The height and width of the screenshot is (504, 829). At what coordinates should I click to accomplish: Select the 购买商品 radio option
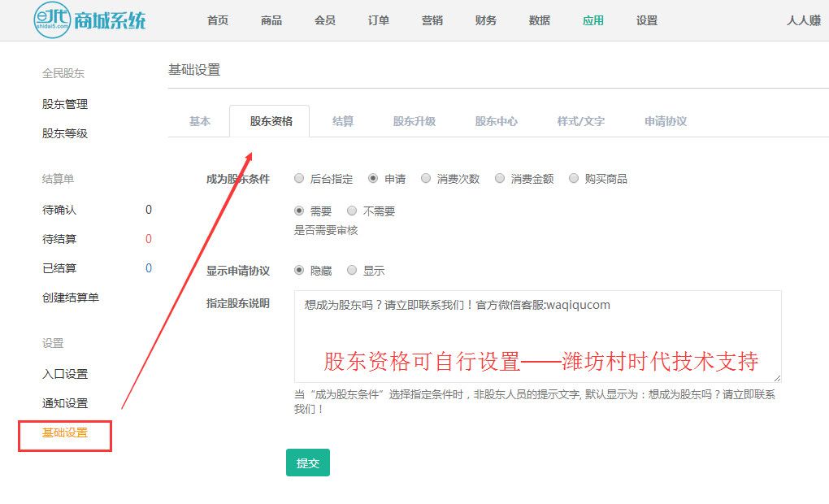click(574, 179)
